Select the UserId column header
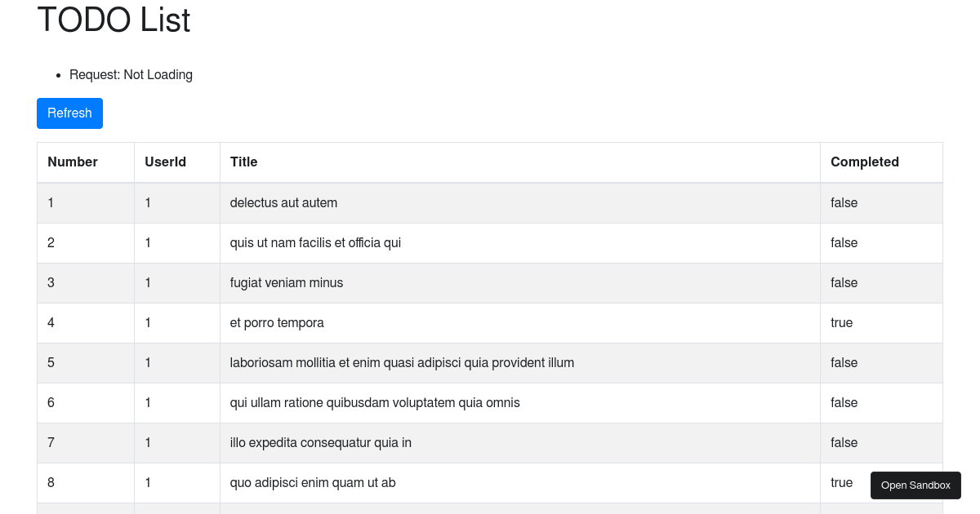This screenshot has width=980, height=514. click(x=165, y=162)
